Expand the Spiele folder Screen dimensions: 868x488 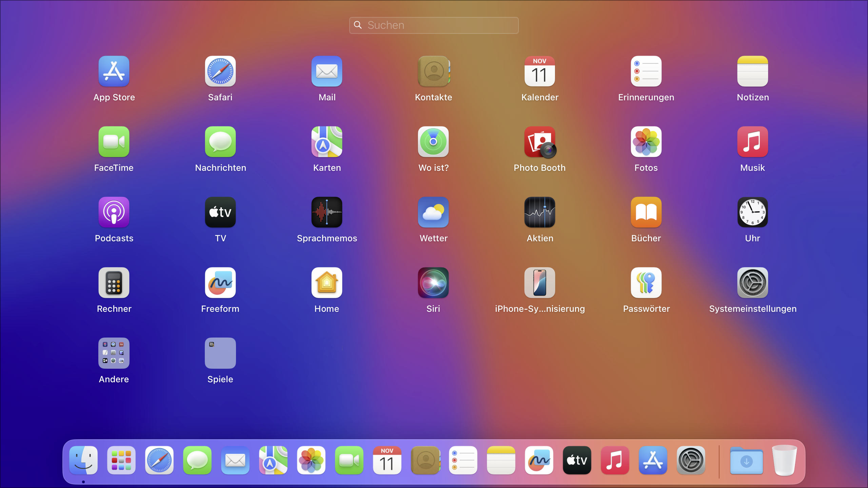pyautogui.click(x=220, y=353)
